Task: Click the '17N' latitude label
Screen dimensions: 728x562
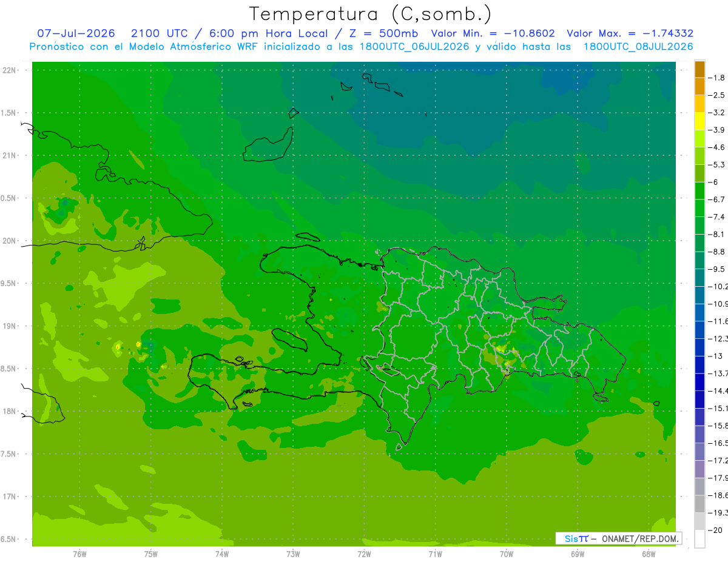Action: (x=9, y=497)
